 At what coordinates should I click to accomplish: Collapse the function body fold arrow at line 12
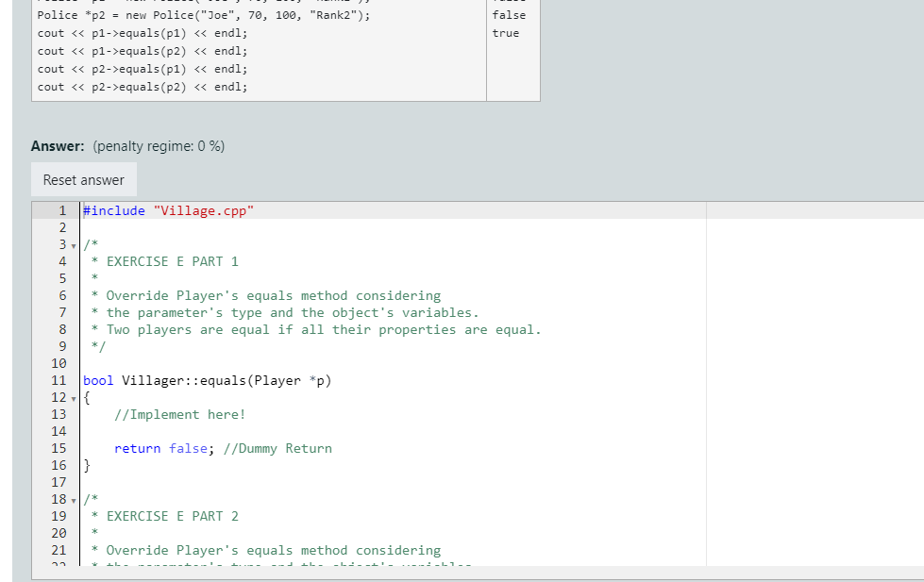point(73,397)
